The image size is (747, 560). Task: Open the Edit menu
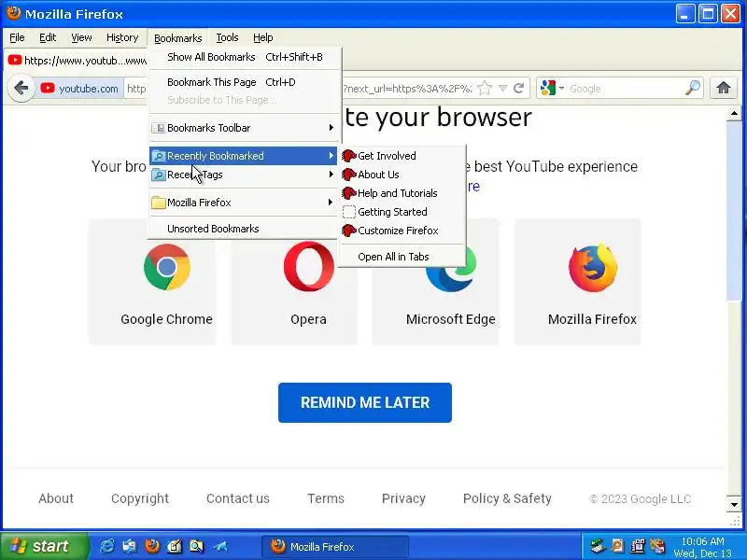(48, 37)
